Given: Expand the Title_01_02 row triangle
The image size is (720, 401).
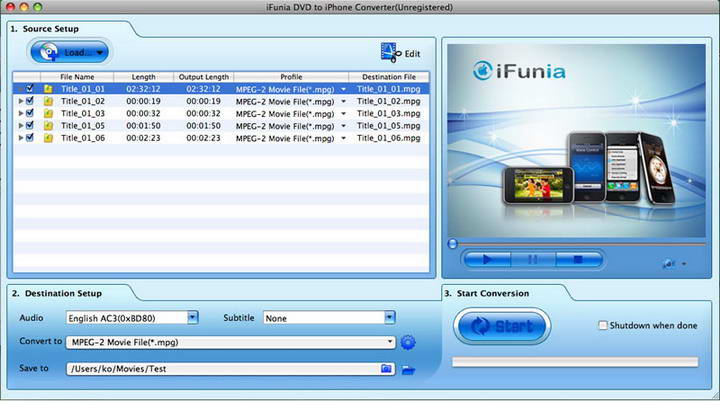Looking at the screenshot, I should [x=21, y=101].
